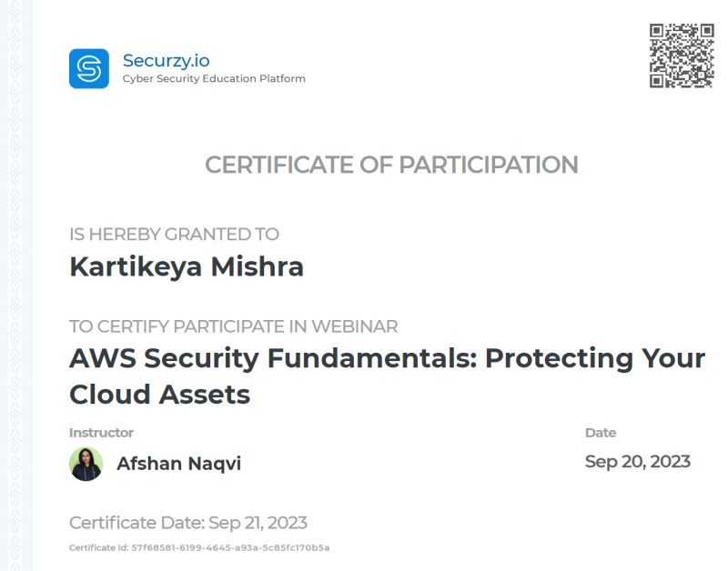
Task: Click the word Mishra in the recipient name
Action: click(258, 266)
